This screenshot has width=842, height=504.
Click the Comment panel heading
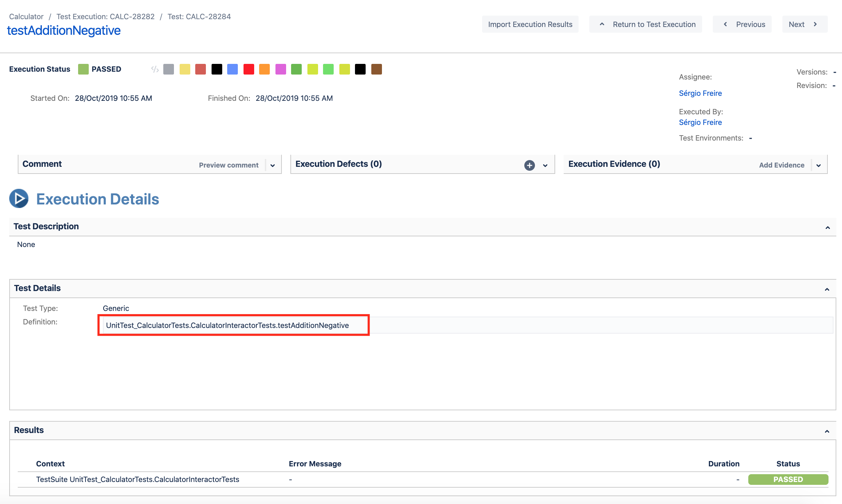[x=42, y=164]
